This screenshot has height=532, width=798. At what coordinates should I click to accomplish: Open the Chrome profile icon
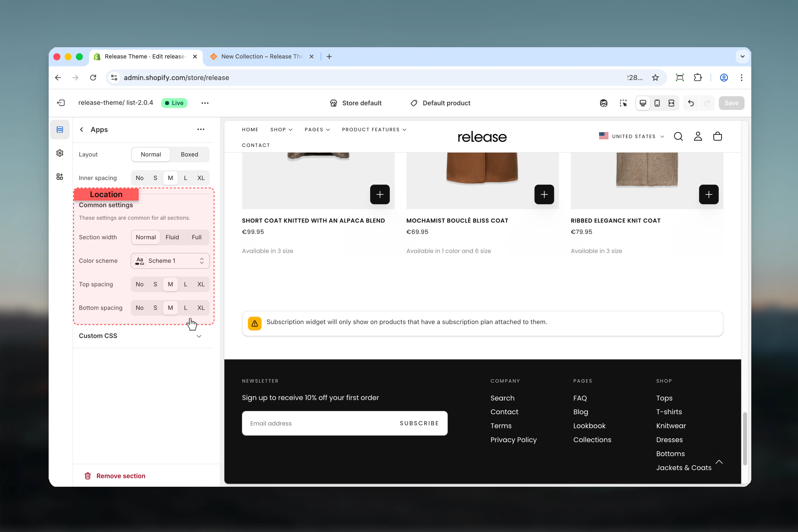724,78
